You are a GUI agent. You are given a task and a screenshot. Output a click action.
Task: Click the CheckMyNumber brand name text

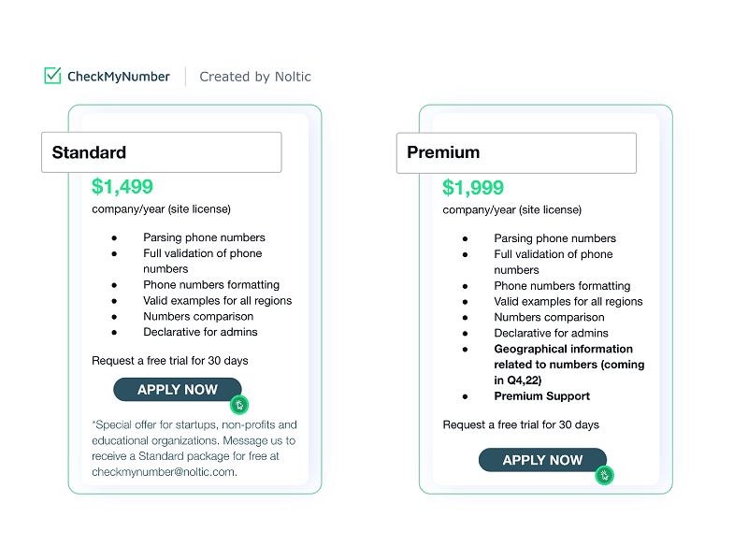coord(119,77)
